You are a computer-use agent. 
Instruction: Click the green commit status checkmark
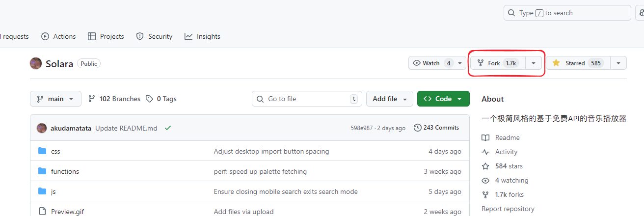pyautogui.click(x=168, y=128)
